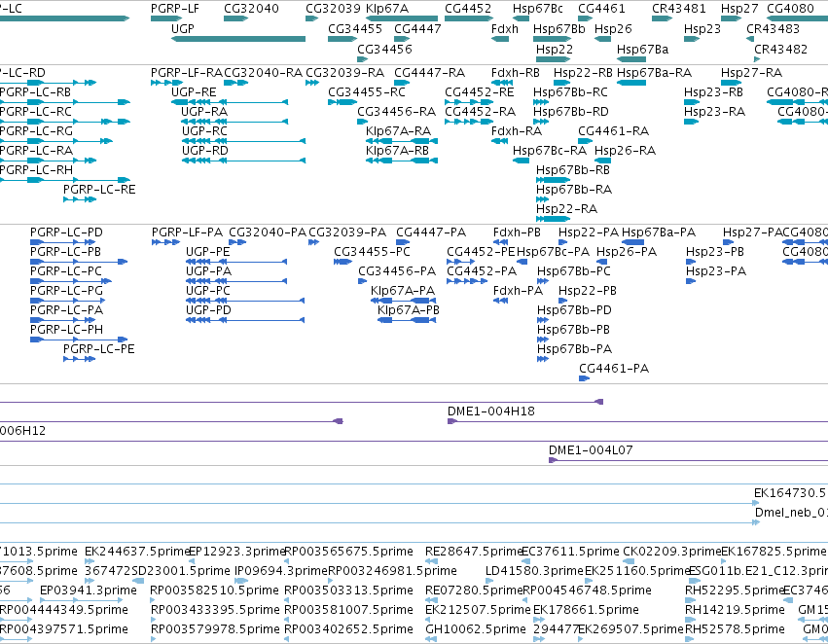Select the Hsp67Bc-RA transcript label
Viewport: 828px width, 644px height.
(x=549, y=151)
